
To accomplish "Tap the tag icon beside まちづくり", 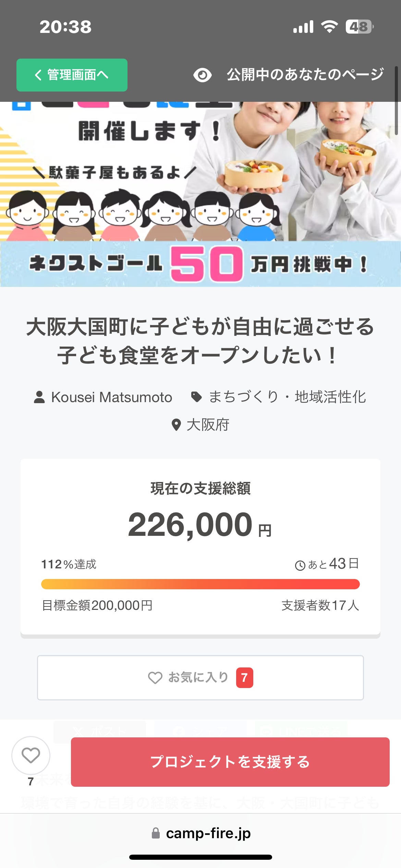I will coord(196,397).
